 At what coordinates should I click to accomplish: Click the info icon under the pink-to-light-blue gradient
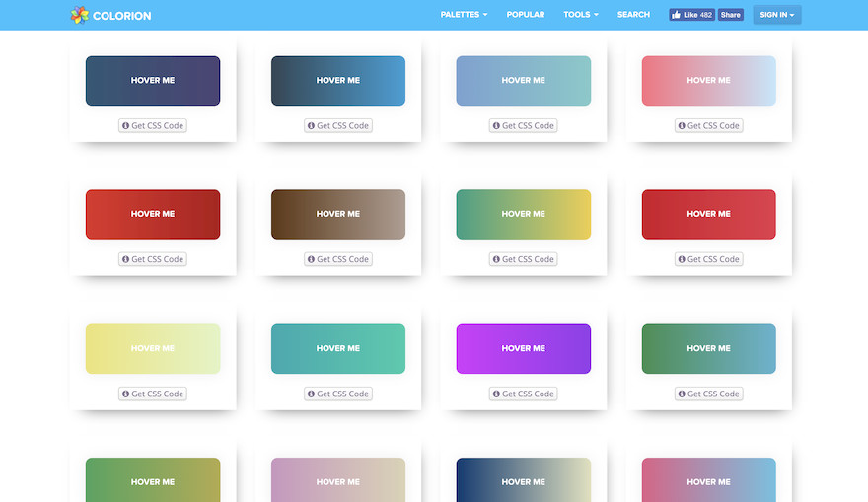point(682,126)
